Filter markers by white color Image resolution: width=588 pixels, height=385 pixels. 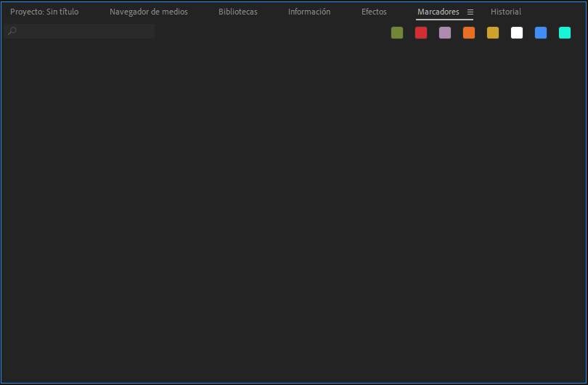point(517,33)
